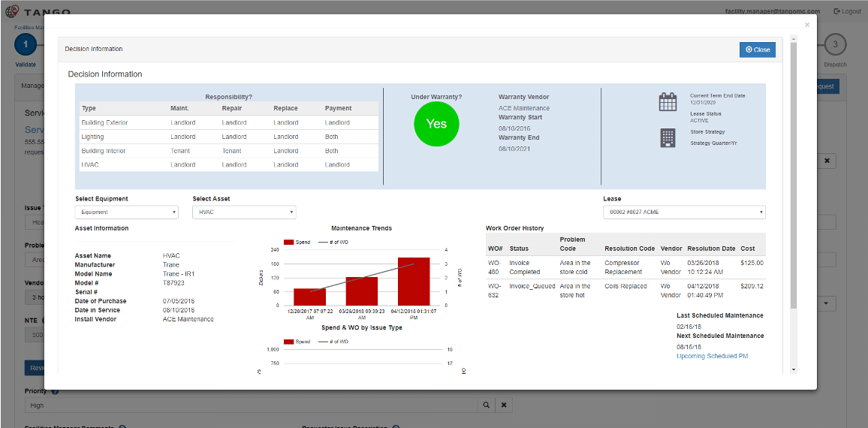Screen dimensions: 868x428
Task: Click the calendar icon beside Current Term End Date
Action: [668, 103]
